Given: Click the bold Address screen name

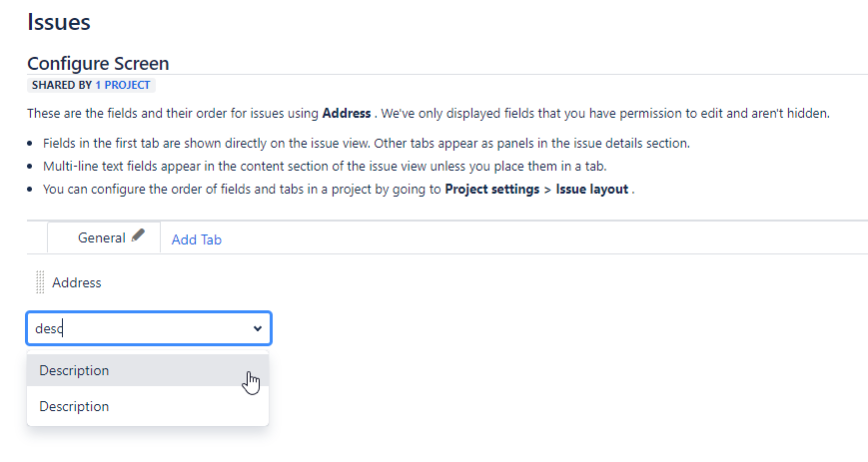Looking at the screenshot, I should click(x=347, y=114).
